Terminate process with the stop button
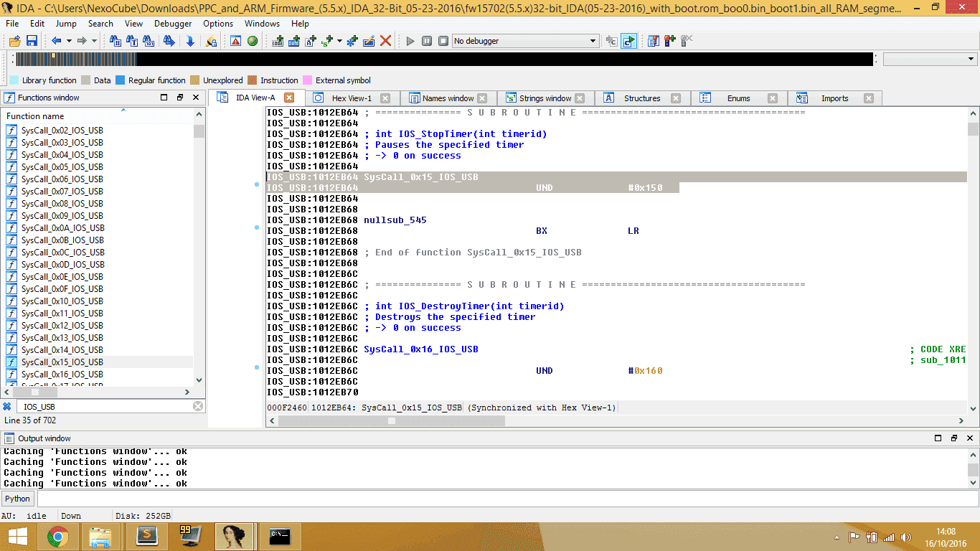 (x=443, y=41)
